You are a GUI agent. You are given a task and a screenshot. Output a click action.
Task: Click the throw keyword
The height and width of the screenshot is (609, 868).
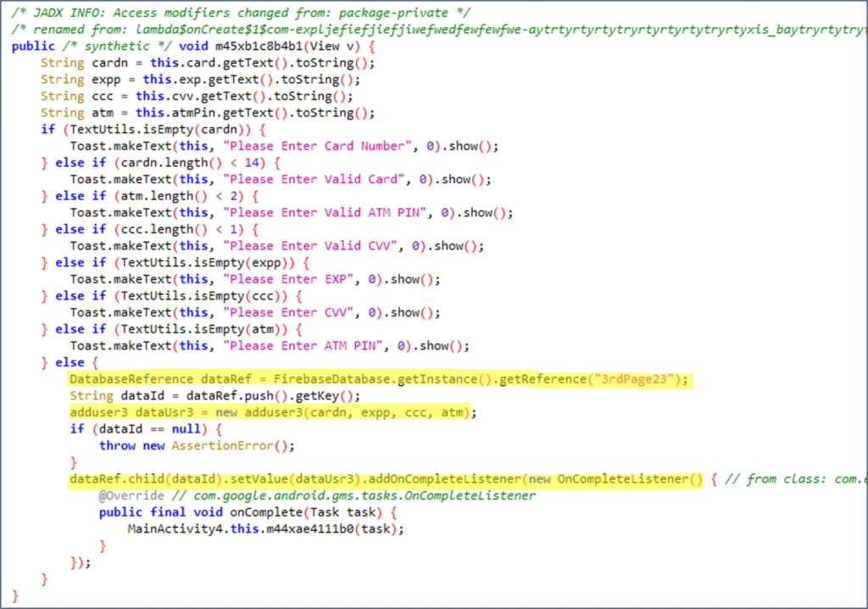117,446
